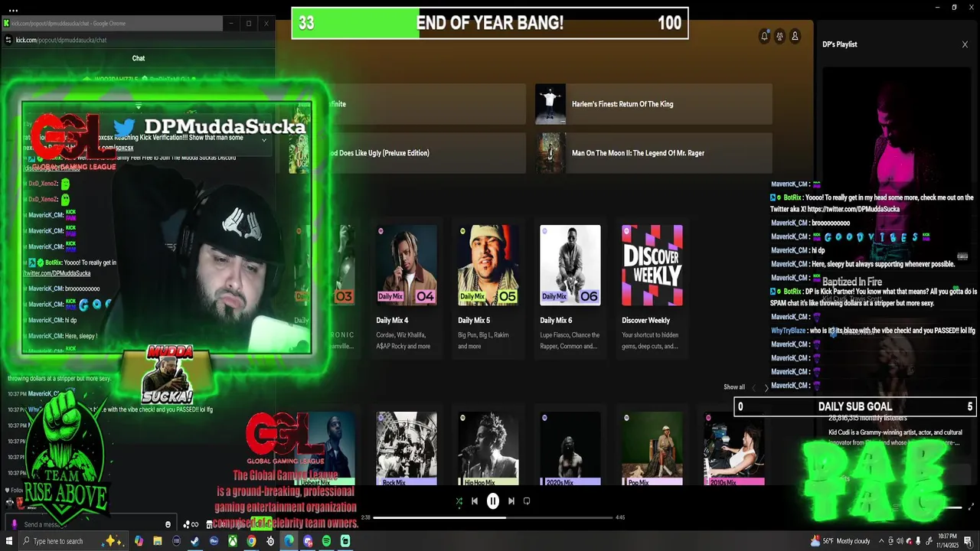
Task: Click Daily Mix 5 title text
Action: (x=474, y=321)
